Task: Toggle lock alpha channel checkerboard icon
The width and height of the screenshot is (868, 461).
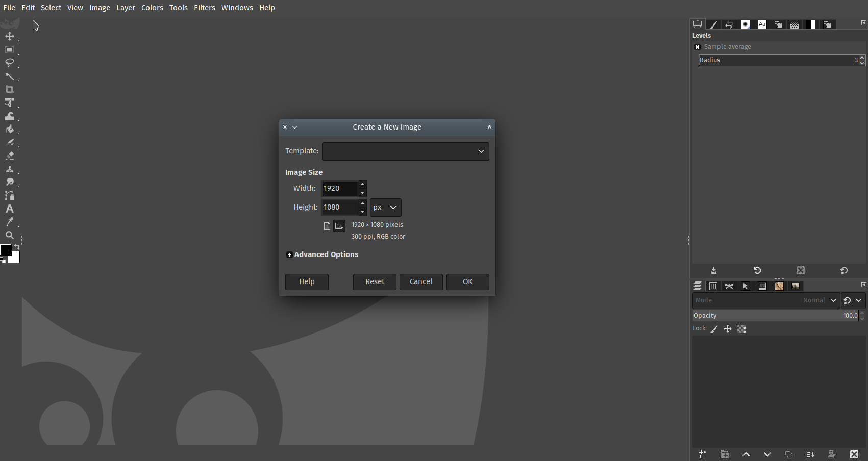Action: (741, 329)
